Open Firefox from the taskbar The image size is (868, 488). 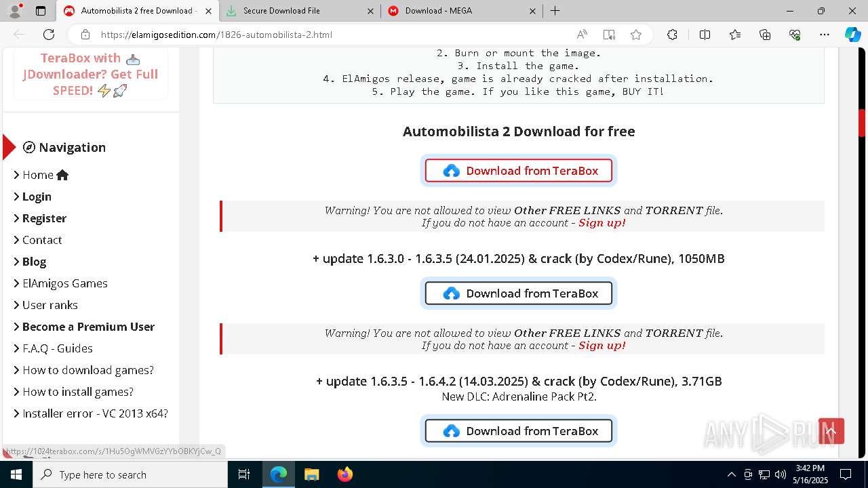click(x=345, y=474)
